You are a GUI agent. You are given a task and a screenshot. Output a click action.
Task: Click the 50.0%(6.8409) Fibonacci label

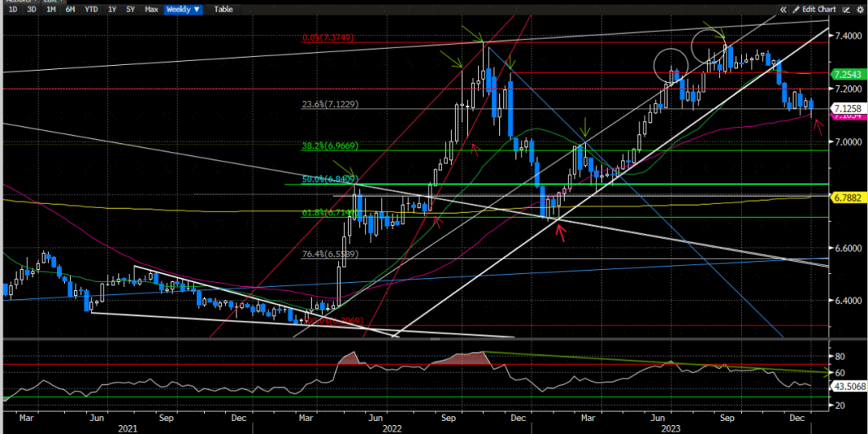[330, 179]
